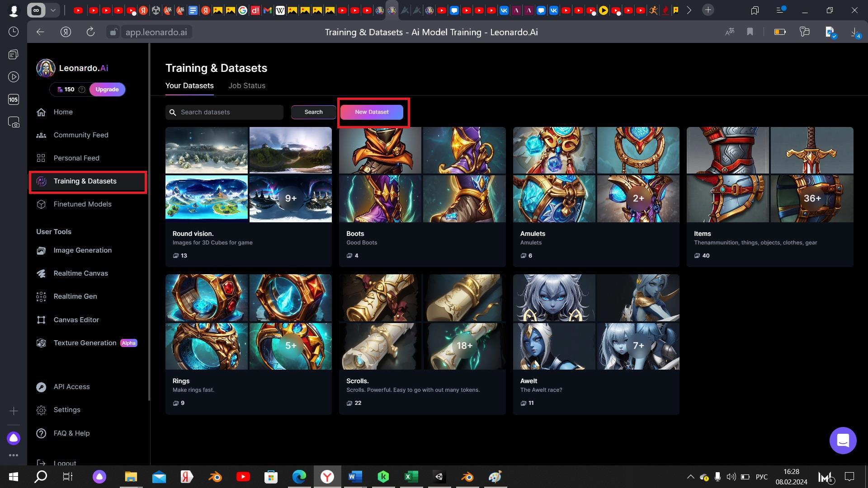The height and width of the screenshot is (488, 868).
Task: Select Your Datasets tab
Action: click(x=189, y=86)
